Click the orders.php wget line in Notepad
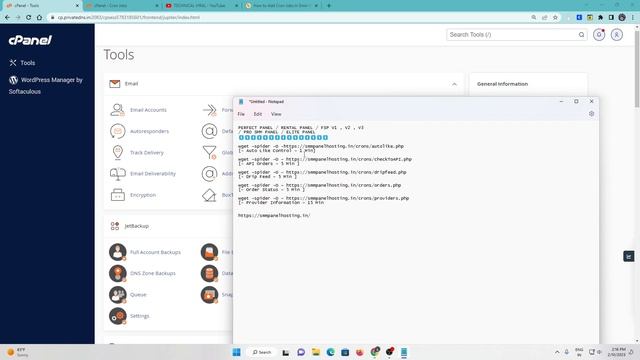The width and height of the screenshot is (640, 360). coord(319,185)
